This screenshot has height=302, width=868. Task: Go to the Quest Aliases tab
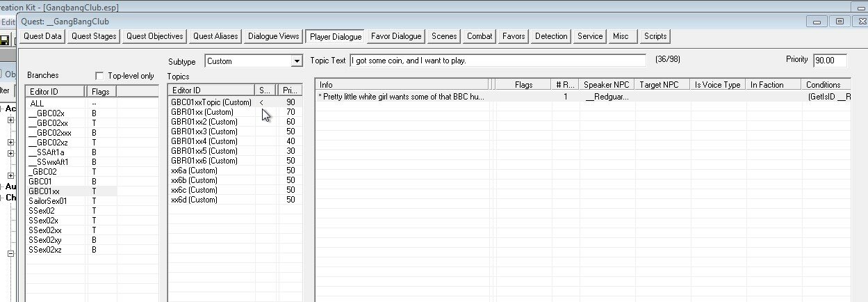(x=215, y=36)
